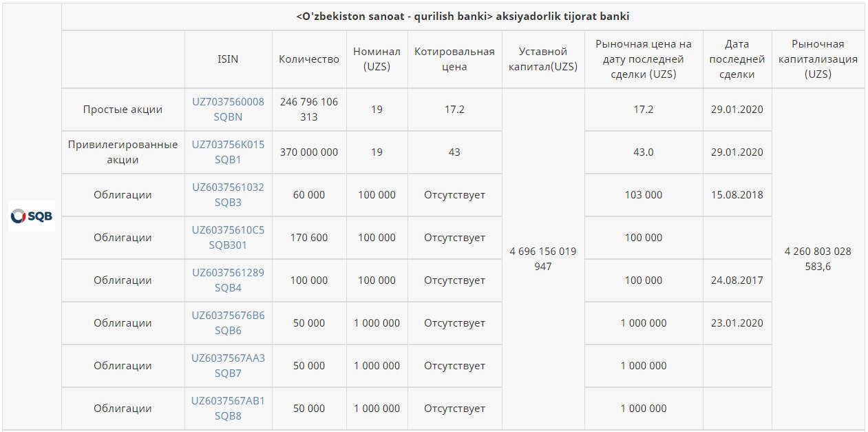The width and height of the screenshot is (868, 432).
Task: Click the Номинал (UZS) column header
Action: 377,59
